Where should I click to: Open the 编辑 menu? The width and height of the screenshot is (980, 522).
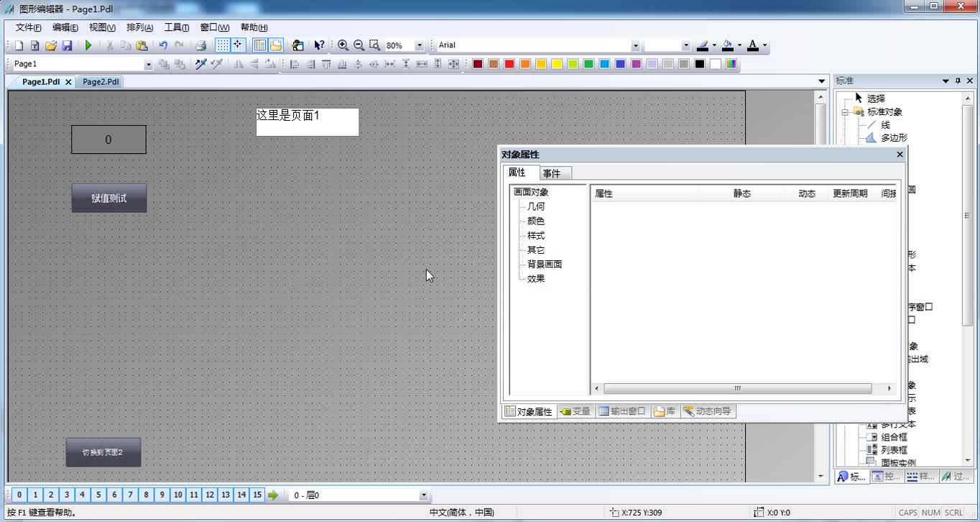[x=65, y=27]
